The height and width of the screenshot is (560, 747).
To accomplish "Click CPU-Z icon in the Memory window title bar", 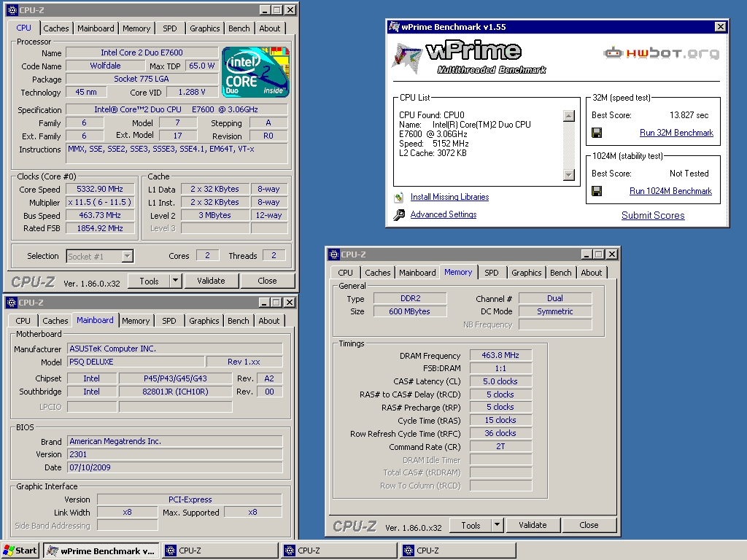I will tap(334, 254).
